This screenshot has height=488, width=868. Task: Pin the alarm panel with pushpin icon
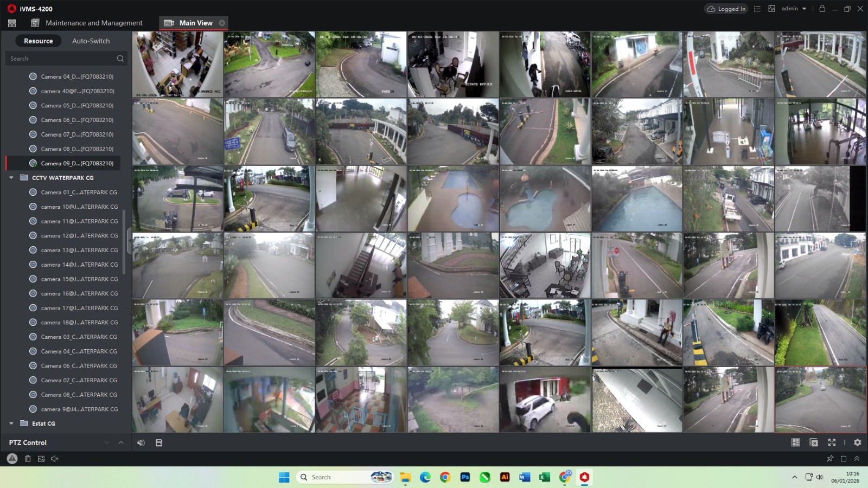click(829, 459)
